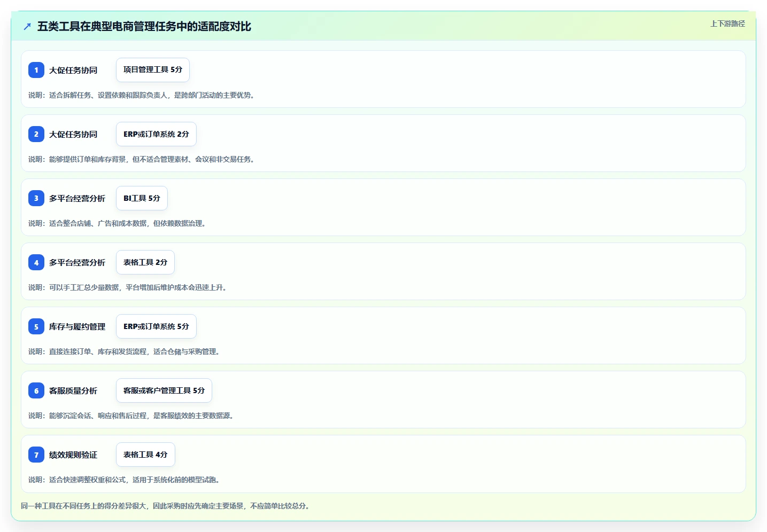Screen dimensions: 767x532
Task: Click the 上下游路径 label in header
Action: pyautogui.click(x=727, y=24)
